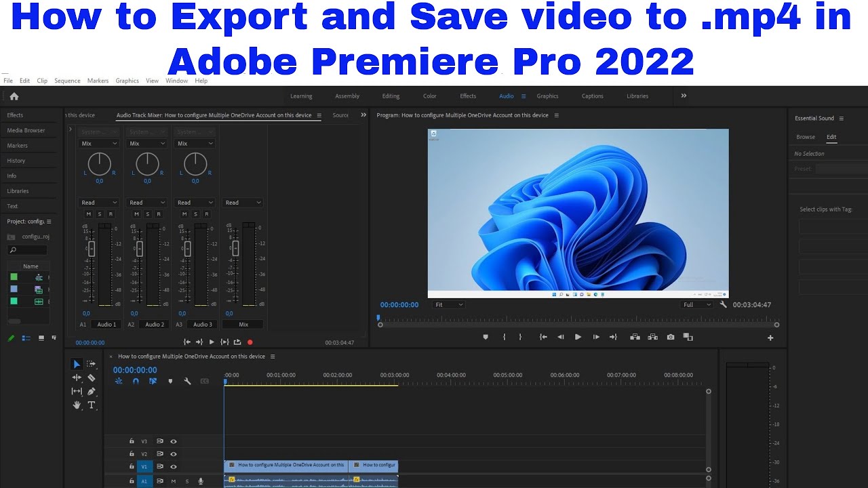Toggle lock on V2 track
Image resolution: width=868 pixels, height=488 pixels.
coord(132,454)
